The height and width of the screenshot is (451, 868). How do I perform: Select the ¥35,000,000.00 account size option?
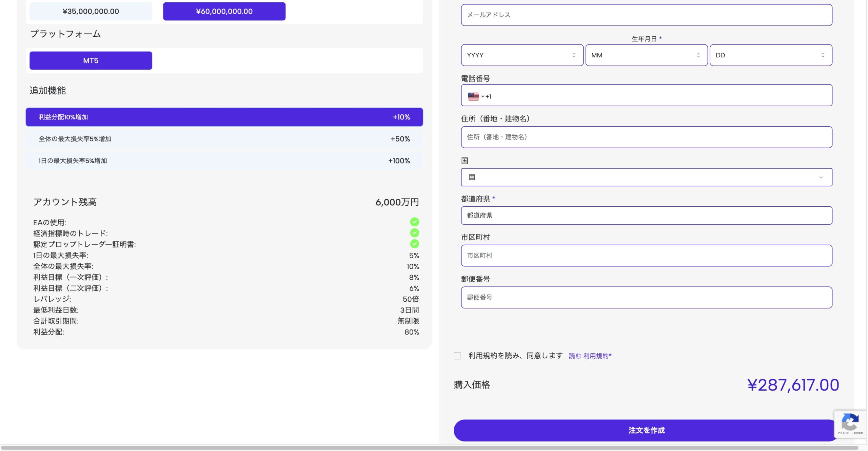click(x=91, y=11)
